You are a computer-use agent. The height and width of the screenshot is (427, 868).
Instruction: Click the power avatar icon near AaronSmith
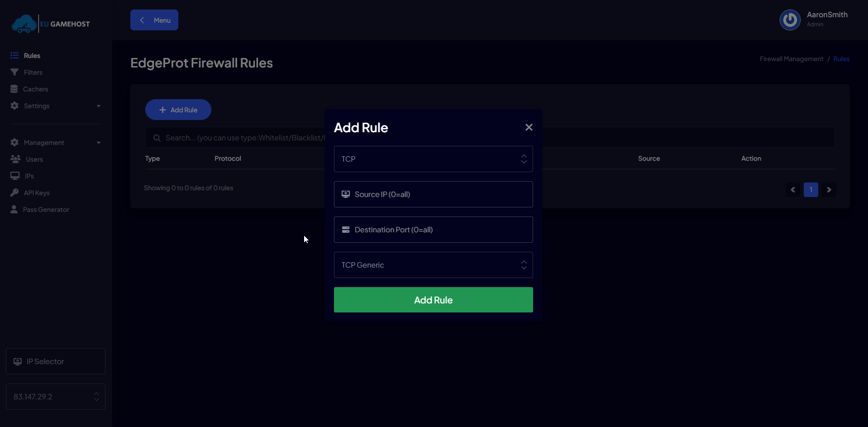pyautogui.click(x=790, y=20)
